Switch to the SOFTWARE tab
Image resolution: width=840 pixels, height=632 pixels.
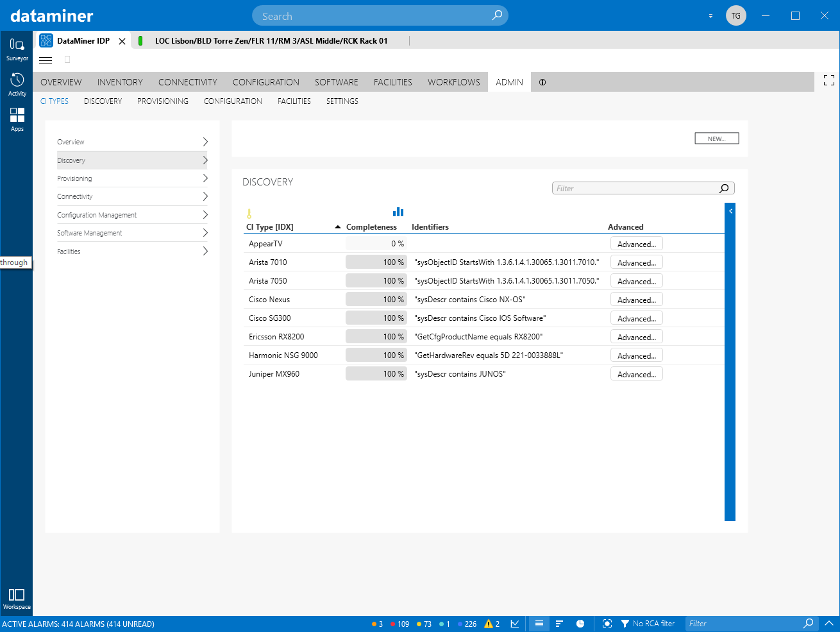point(337,82)
